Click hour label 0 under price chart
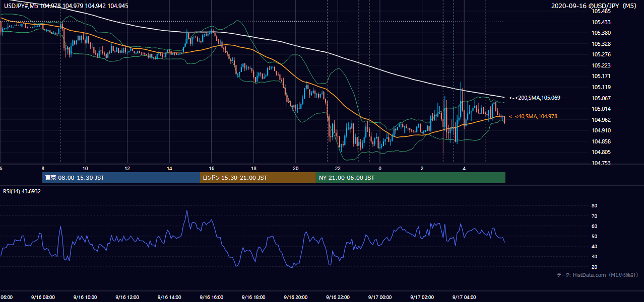Image resolution: width=644 pixels, height=302 pixels. [x=380, y=168]
